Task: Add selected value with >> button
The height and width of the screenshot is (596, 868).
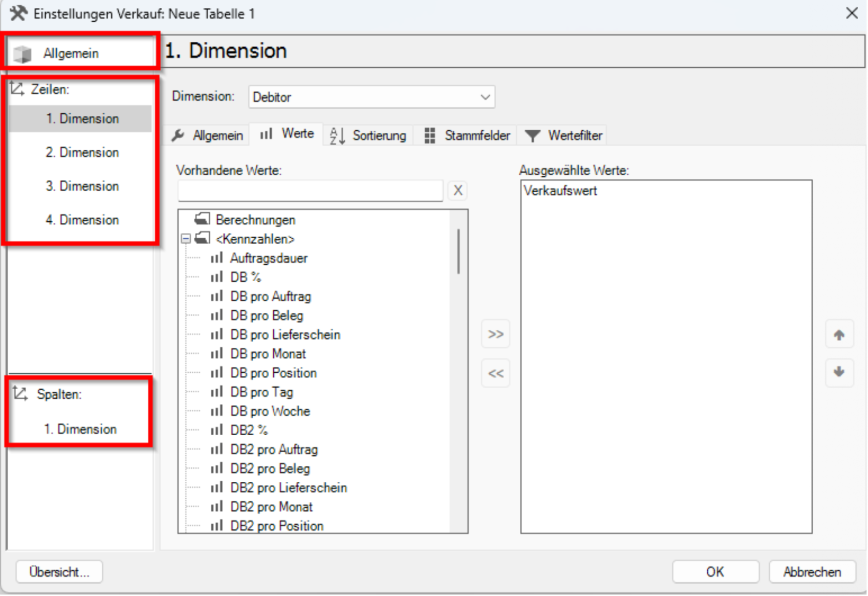Action: tap(495, 334)
